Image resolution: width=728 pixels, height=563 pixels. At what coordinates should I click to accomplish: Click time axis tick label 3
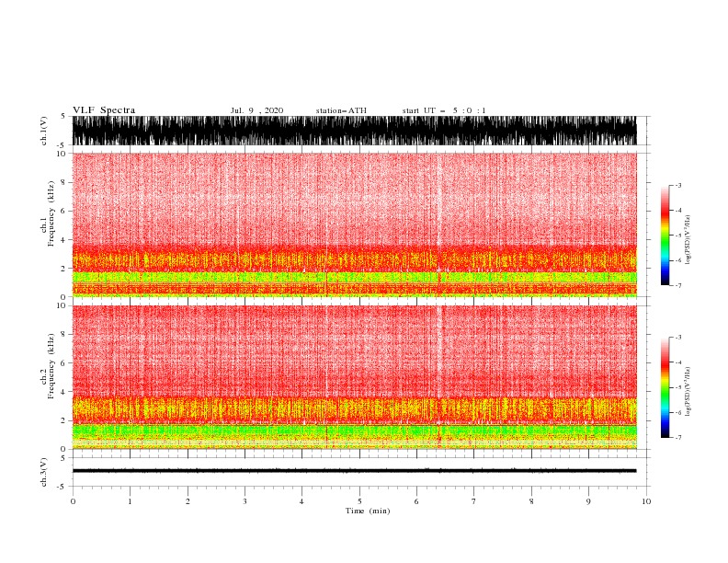click(x=245, y=501)
